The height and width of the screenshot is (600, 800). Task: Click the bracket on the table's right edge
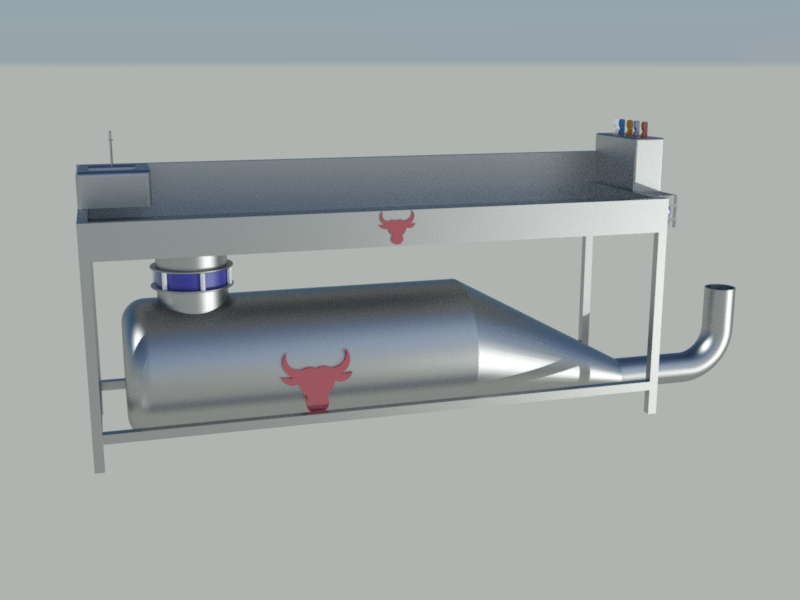[672, 210]
